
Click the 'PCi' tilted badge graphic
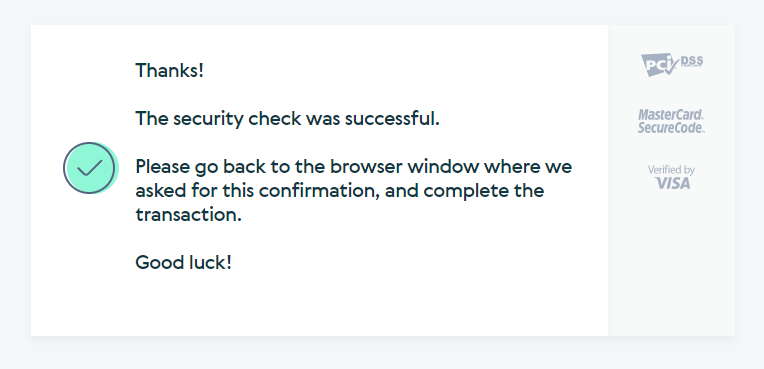(659, 65)
